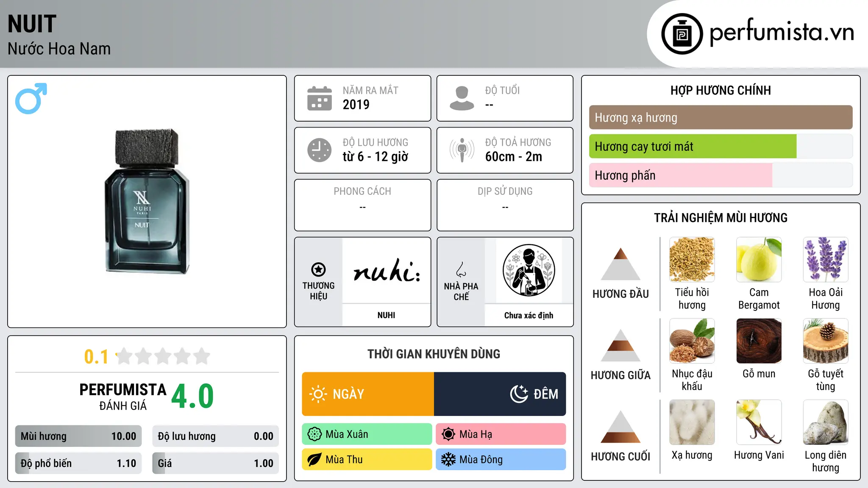The image size is (868, 488).
Task: Click the perfumer illustration above Chưa xác định
Action: click(x=529, y=270)
